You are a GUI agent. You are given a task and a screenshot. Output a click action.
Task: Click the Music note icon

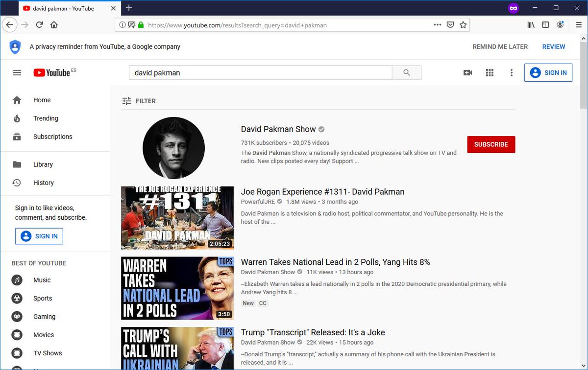click(17, 280)
